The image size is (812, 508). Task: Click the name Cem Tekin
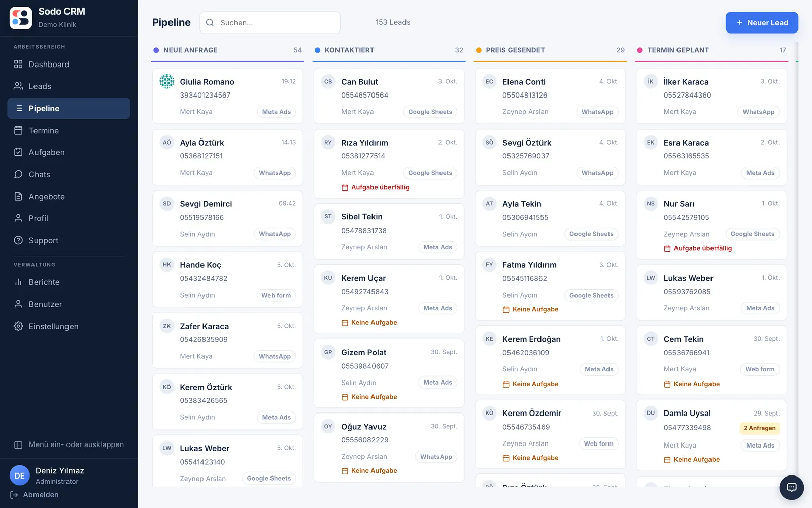[684, 339]
